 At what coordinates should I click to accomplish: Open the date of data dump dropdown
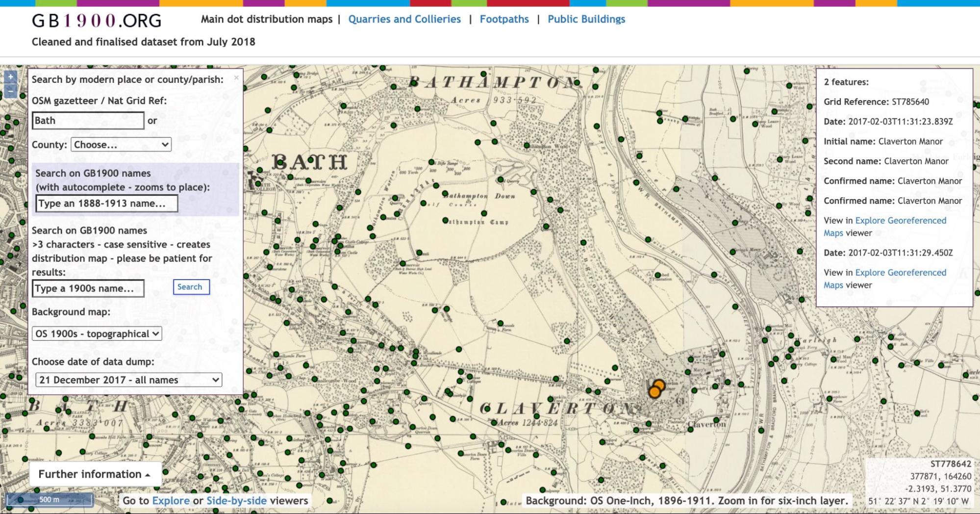point(129,379)
